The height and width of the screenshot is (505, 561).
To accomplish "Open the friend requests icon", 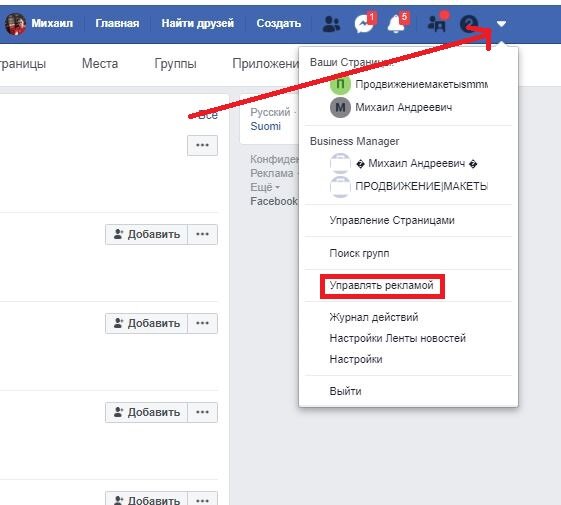I will [x=331, y=24].
